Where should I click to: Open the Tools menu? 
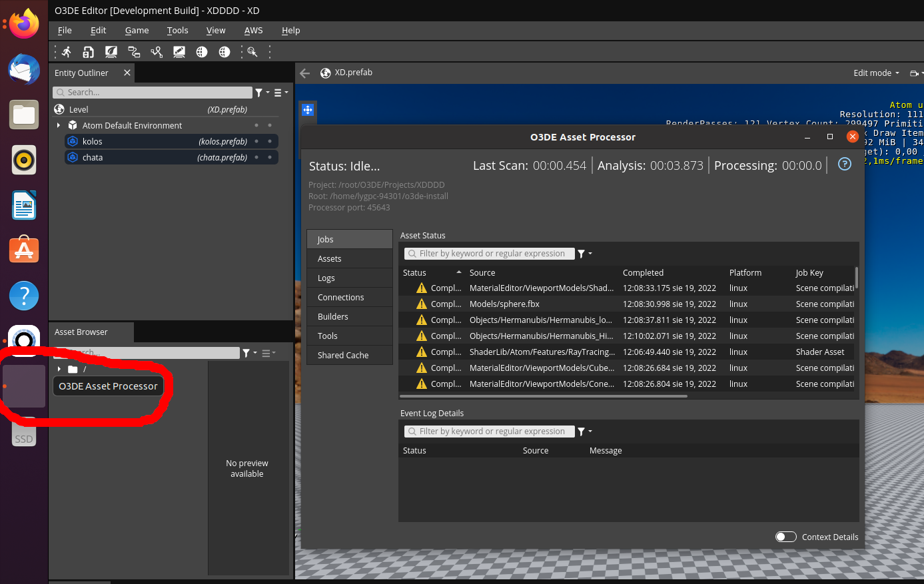click(177, 31)
